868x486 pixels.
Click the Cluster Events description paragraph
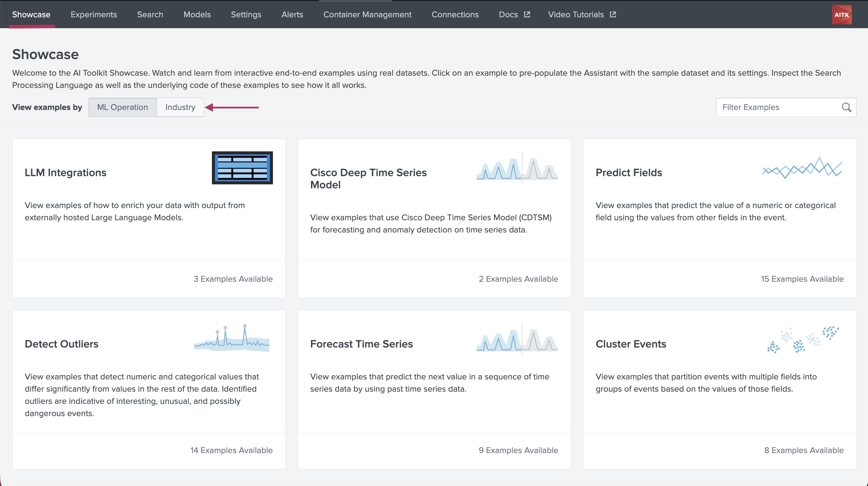(706, 382)
